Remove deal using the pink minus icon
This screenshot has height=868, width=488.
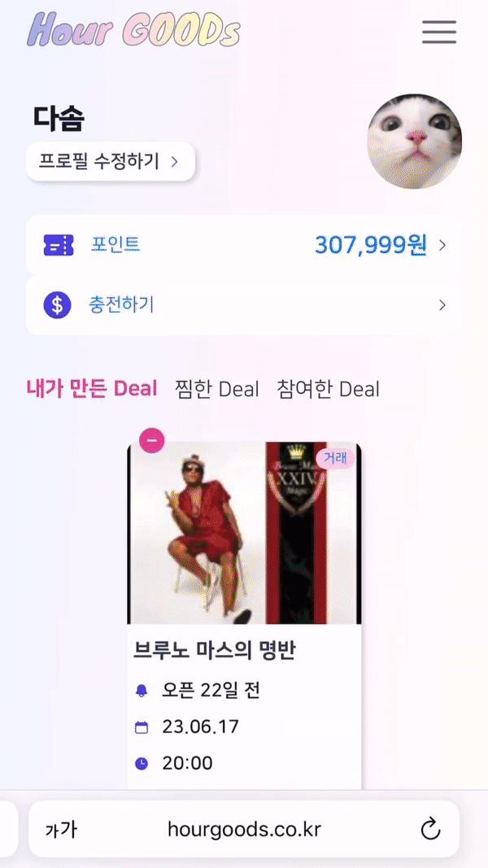coord(151,440)
